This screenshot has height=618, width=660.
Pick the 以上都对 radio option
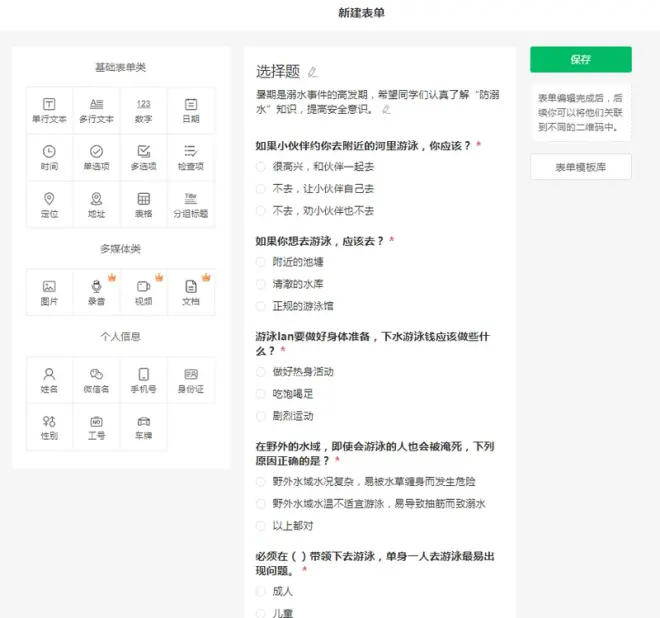coord(261,526)
